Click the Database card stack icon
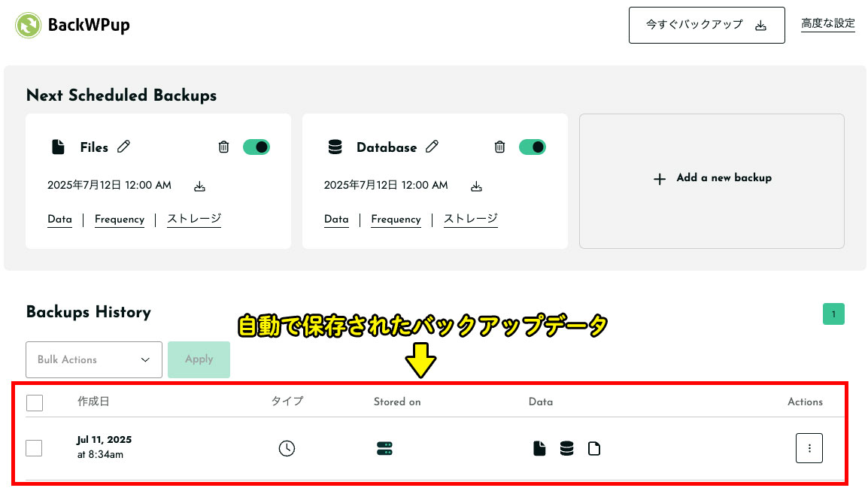This screenshot has height=491, width=868. (x=335, y=147)
